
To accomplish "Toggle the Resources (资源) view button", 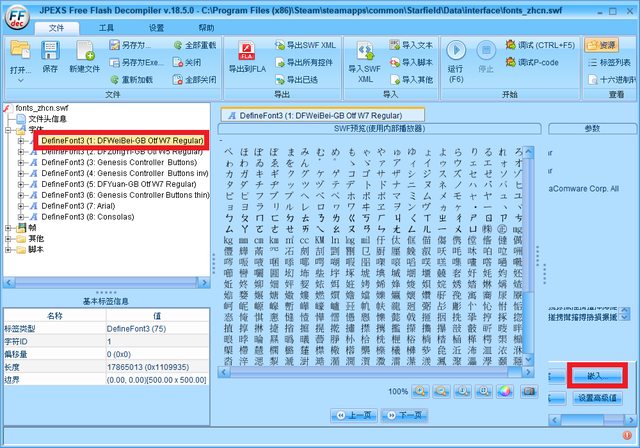I will point(601,46).
